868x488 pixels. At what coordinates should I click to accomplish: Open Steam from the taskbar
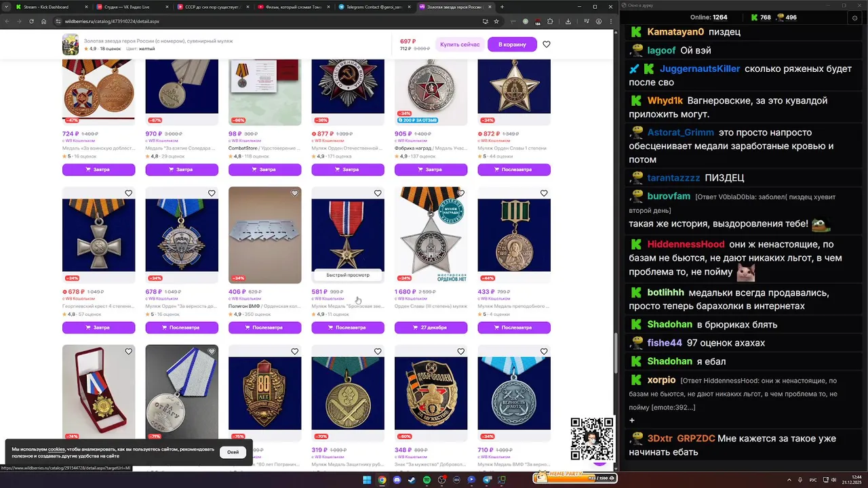[x=412, y=480]
